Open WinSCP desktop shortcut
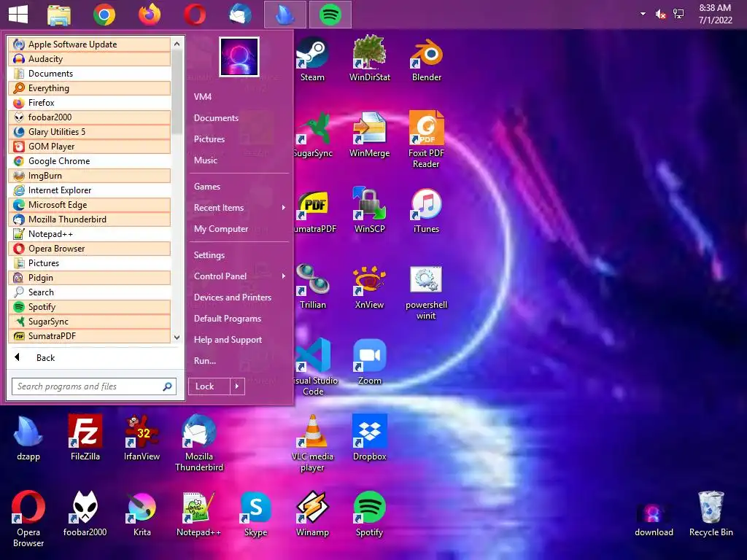The height and width of the screenshot is (560, 747). tap(369, 210)
